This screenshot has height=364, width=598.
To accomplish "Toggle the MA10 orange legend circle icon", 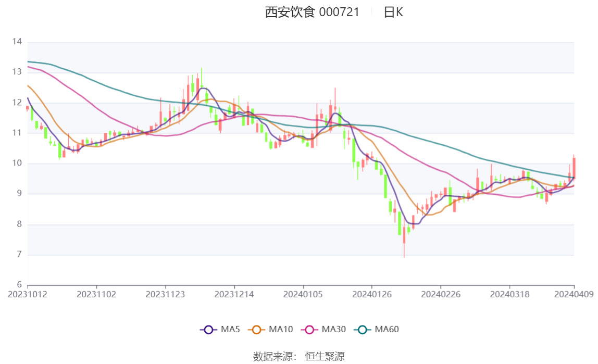I will coord(256,330).
